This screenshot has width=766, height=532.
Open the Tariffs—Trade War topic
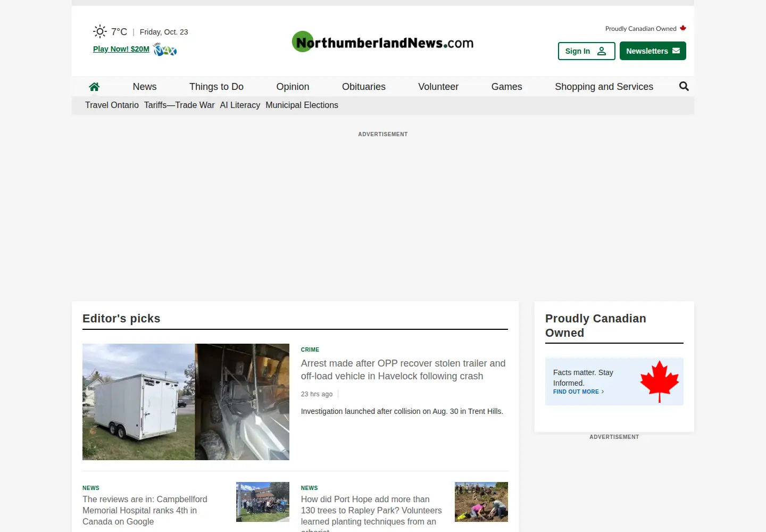point(179,105)
